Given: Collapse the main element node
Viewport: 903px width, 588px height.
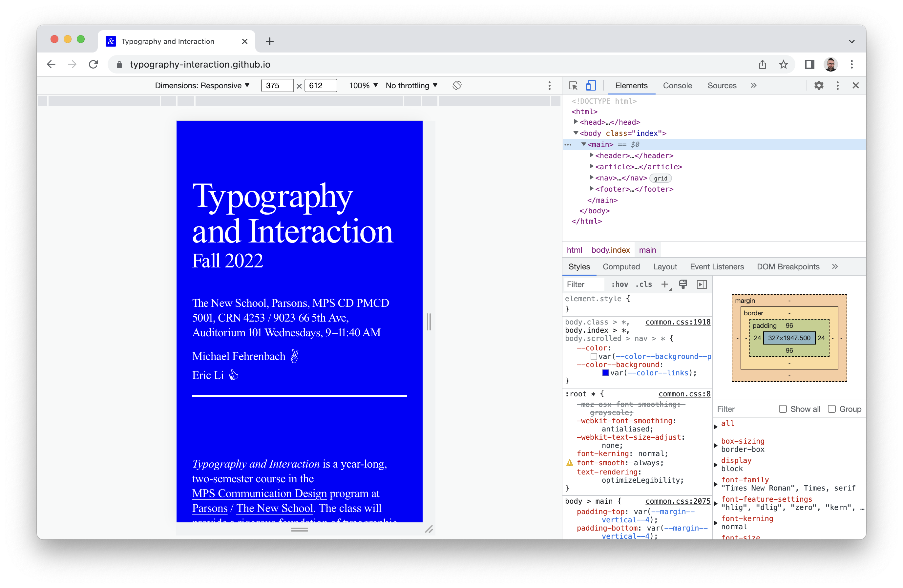Looking at the screenshot, I should (583, 144).
